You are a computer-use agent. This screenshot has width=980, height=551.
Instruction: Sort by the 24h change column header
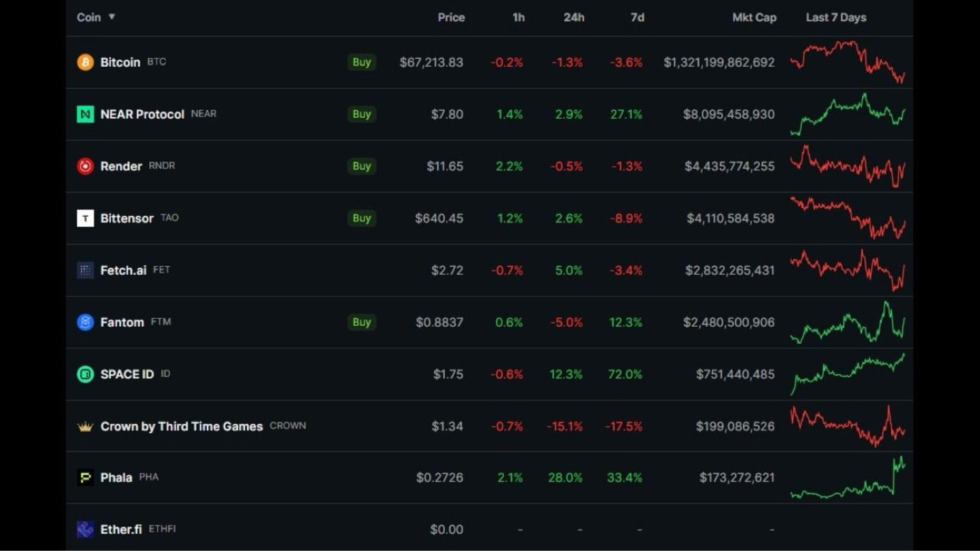coord(574,18)
